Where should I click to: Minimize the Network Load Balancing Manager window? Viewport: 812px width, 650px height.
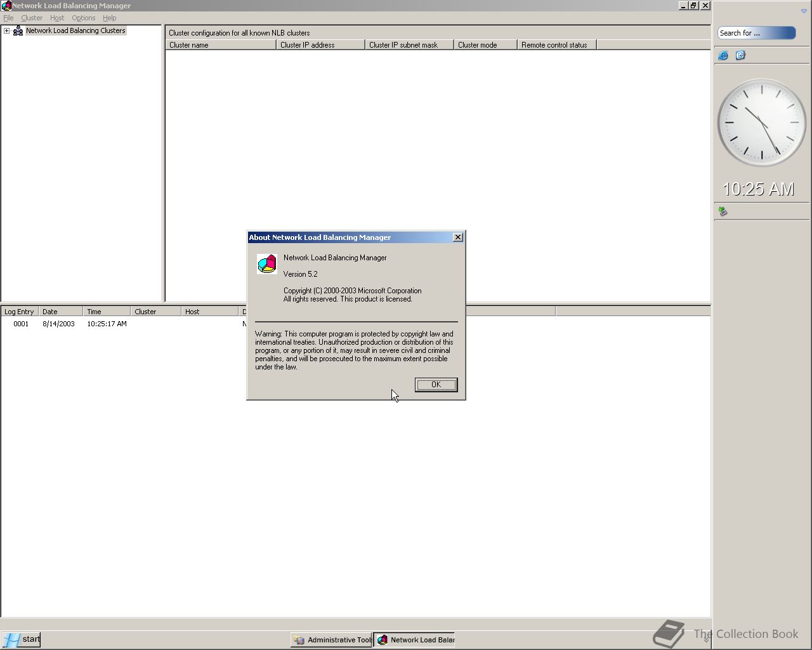coord(683,6)
